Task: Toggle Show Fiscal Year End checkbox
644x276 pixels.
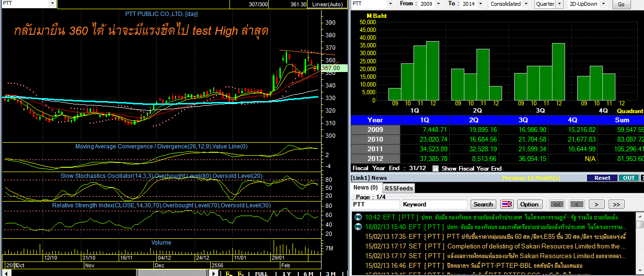Action: [x=435, y=168]
